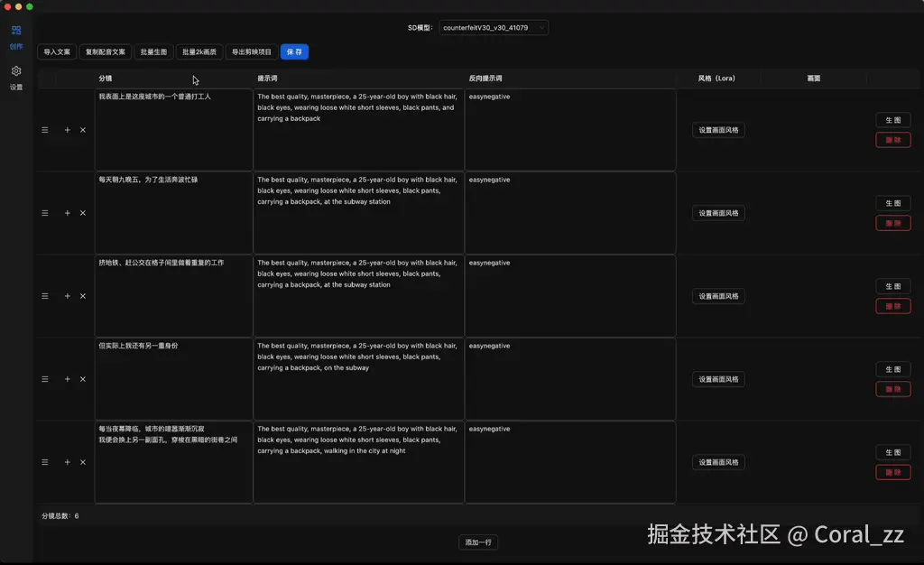Edit the 挤地铁、赶公交 storyboard text cell
The image size is (924, 565).
[174, 296]
